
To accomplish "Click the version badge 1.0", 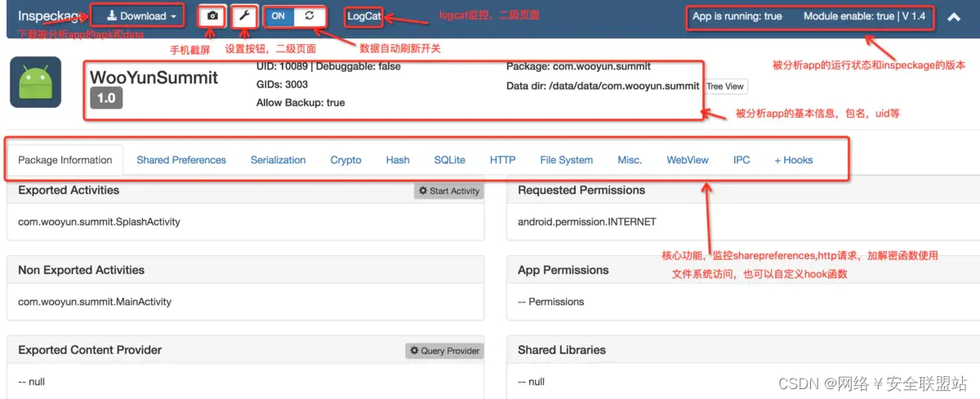I will 106,98.
